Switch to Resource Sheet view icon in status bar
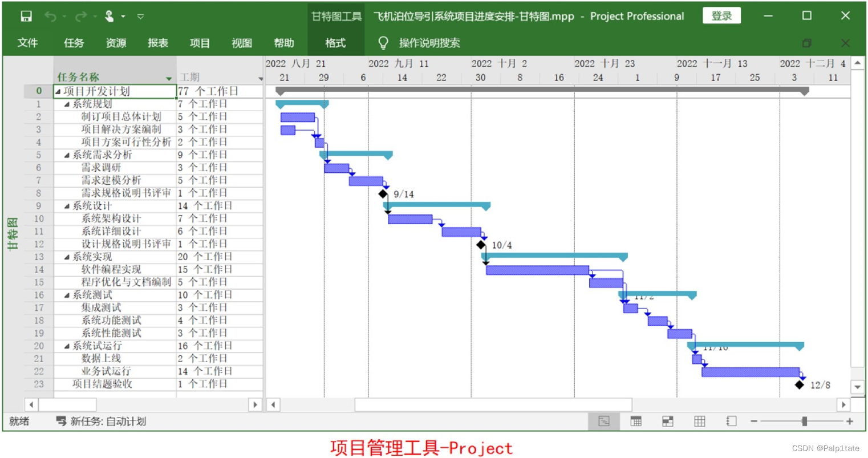This screenshot has height=458, width=868. 700,421
